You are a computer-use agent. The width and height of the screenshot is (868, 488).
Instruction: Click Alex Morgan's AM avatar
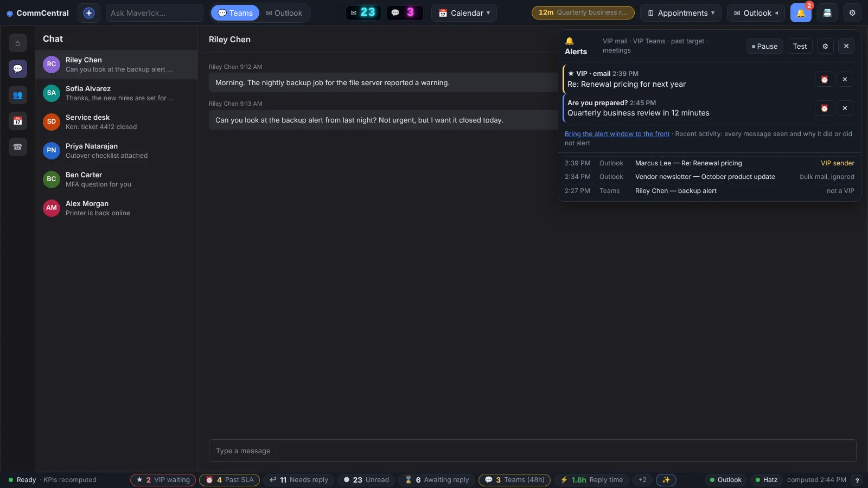click(x=52, y=208)
